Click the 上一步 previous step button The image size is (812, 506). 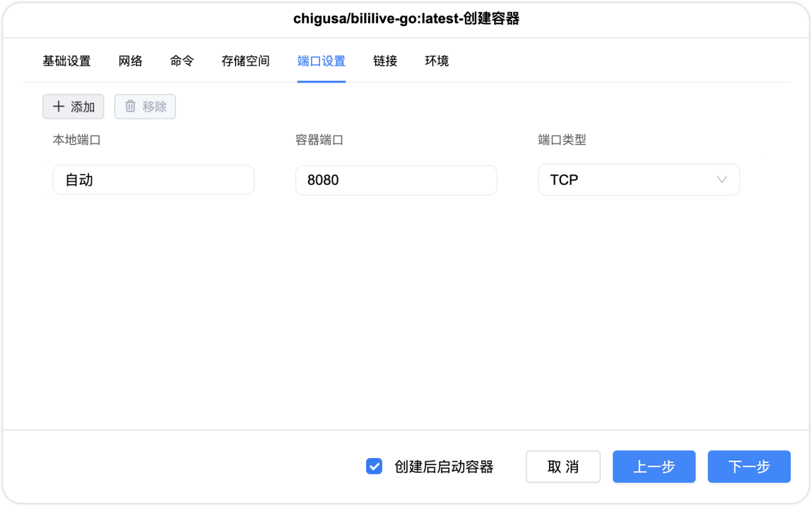click(653, 466)
